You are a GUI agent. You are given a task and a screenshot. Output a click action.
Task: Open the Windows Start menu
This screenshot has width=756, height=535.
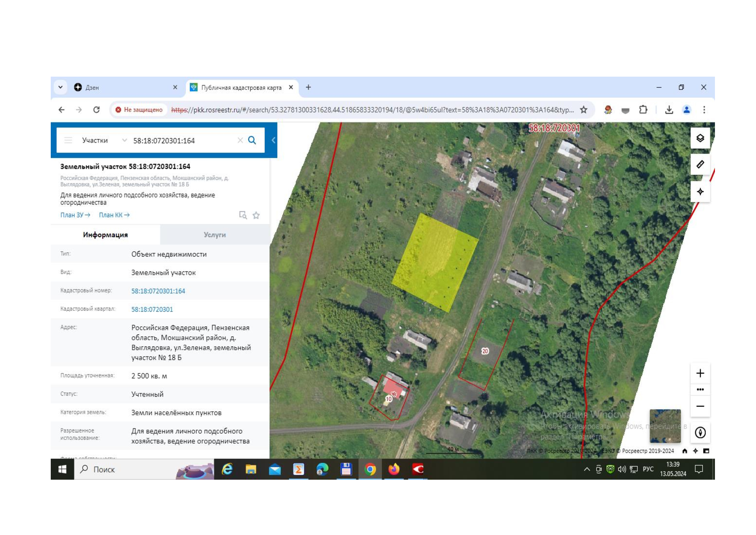pyautogui.click(x=62, y=469)
